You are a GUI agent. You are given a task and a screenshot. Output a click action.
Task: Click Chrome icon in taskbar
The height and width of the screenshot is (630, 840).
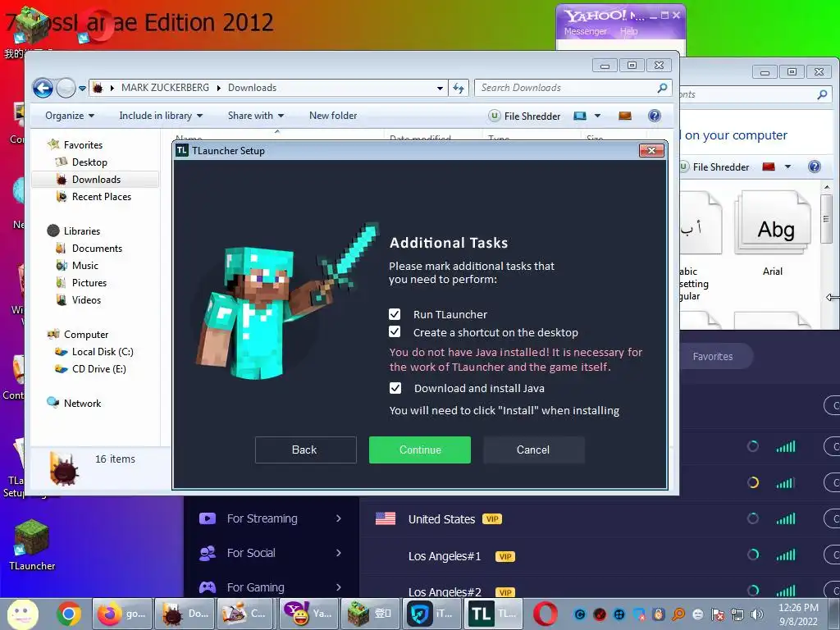tap(69, 614)
